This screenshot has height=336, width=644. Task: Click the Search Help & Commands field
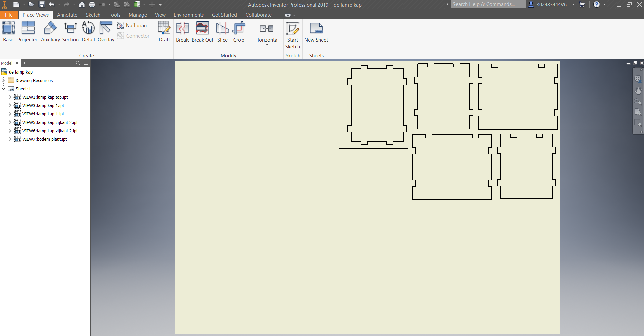click(487, 4)
